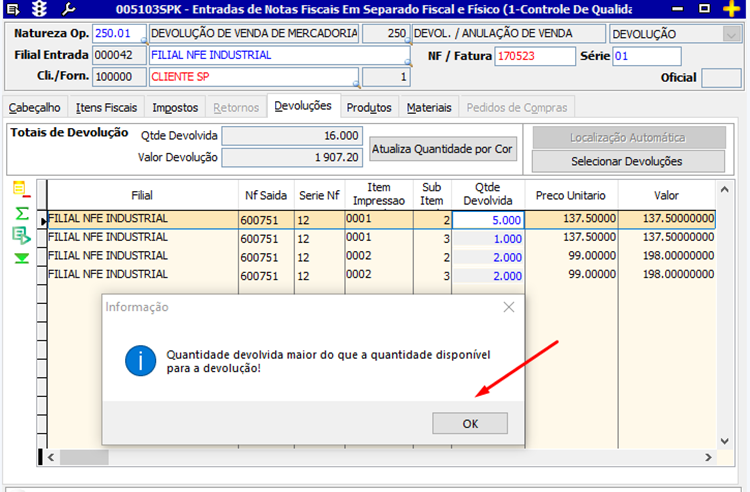Open the Materiais tab
750x492 pixels.
pos(429,108)
